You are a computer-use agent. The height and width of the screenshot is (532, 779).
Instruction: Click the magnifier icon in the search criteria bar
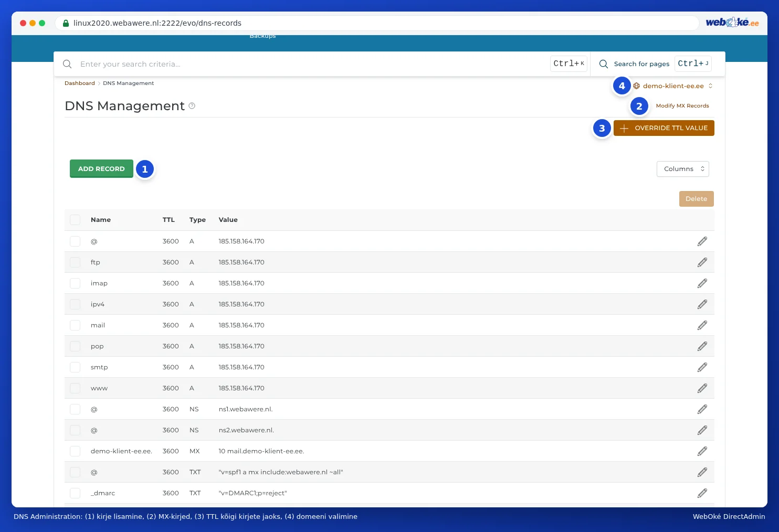[x=67, y=64]
